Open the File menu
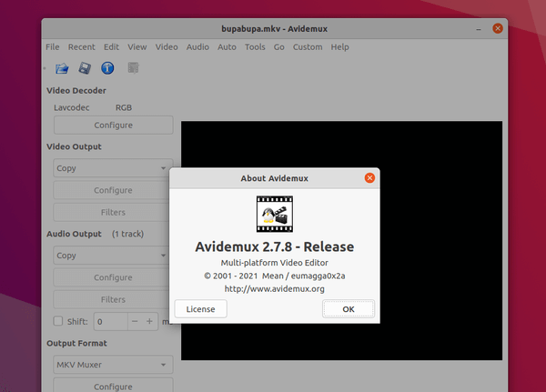This screenshot has height=392, width=546. click(53, 47)
